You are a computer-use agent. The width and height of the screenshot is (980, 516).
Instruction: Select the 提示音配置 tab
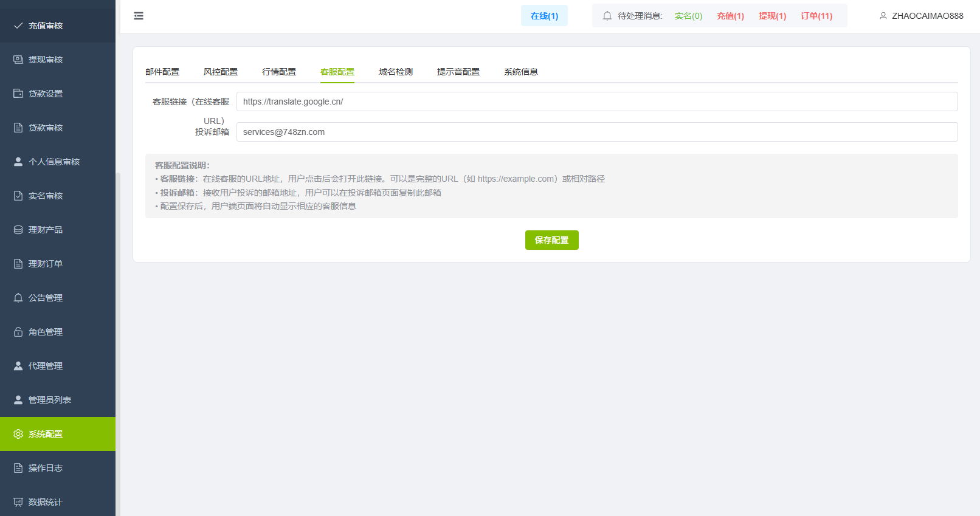tap(458, 72)
